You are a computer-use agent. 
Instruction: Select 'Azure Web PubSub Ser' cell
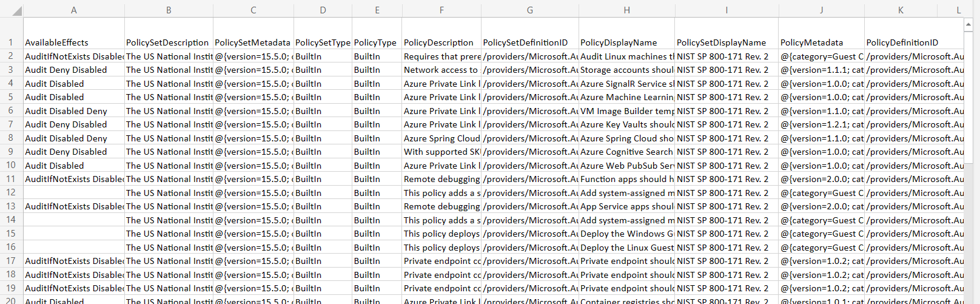[626, 166]
